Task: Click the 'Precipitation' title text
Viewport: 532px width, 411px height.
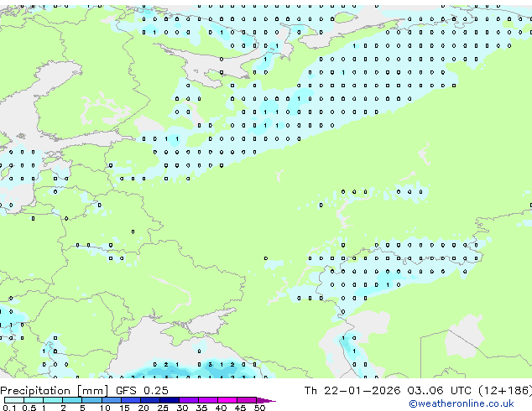Action: point(35,391)
